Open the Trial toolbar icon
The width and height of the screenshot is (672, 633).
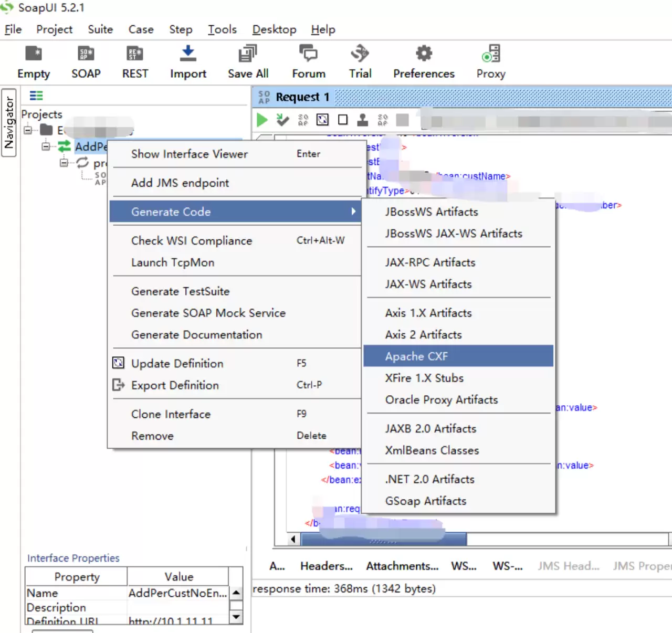click(x=360, y=54)
